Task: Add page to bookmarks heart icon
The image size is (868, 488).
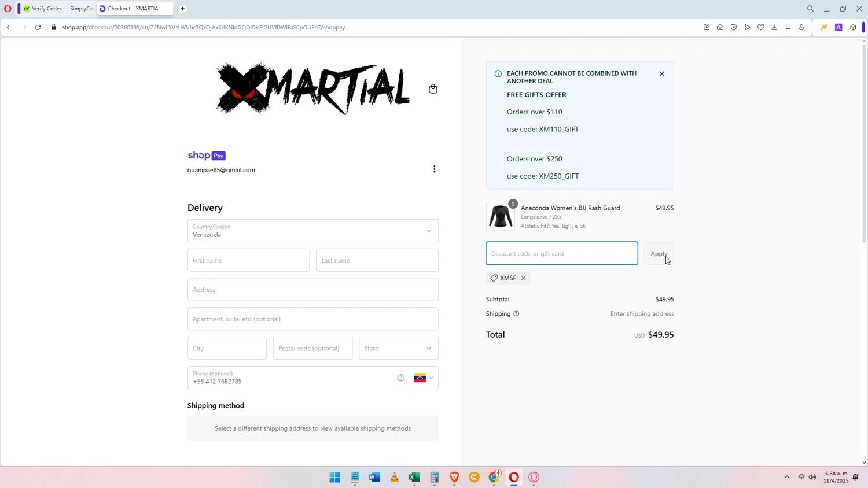Action: point(761,27)
